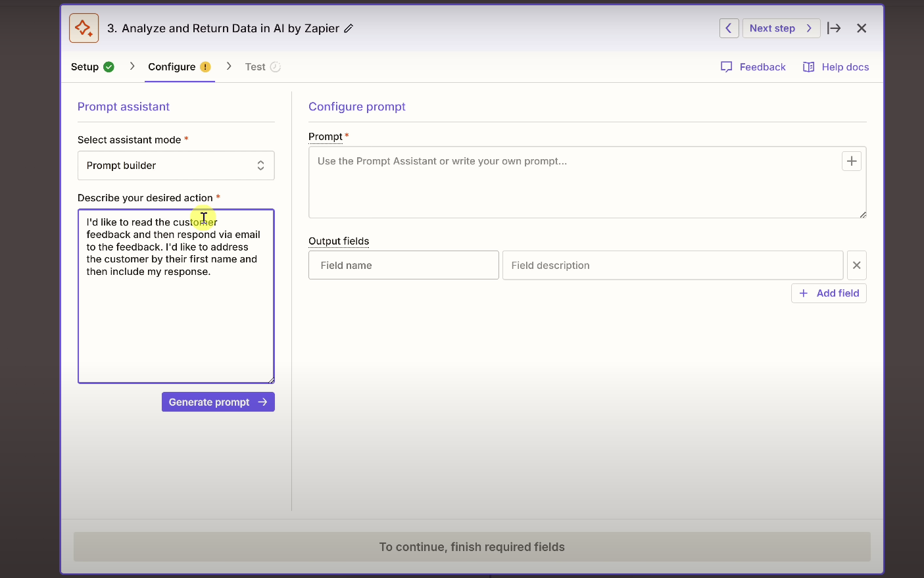
Task: Go to previous step arrow button
Action: click(x=729, y=28)
